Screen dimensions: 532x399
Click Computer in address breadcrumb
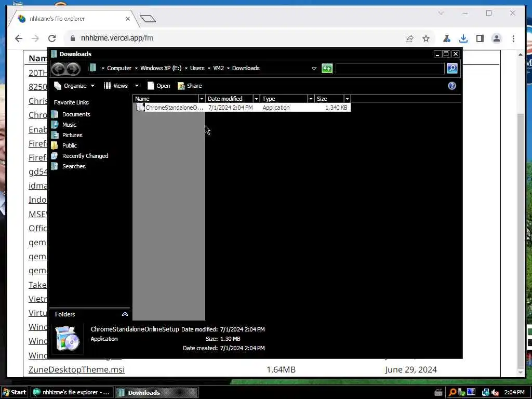tap(119, 68)
